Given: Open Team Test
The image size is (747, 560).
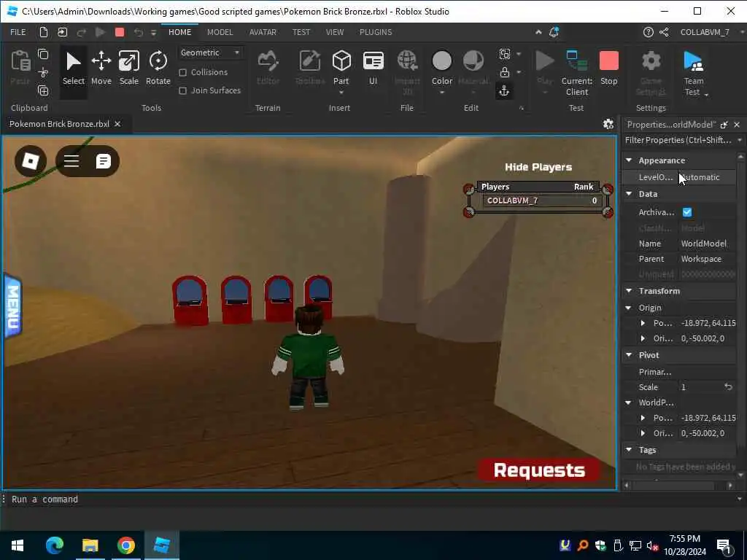Looking at the screenshot, I should (x=694, y=73).
